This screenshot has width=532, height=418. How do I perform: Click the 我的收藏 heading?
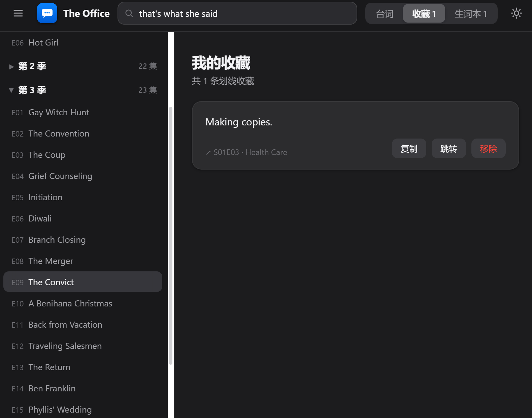pos(221,63)
